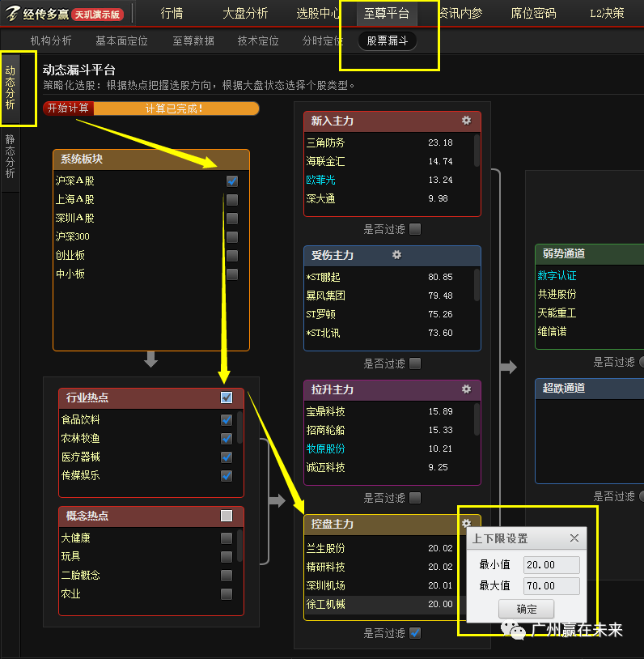Check the 农业 checkbox

coord(227,594)
